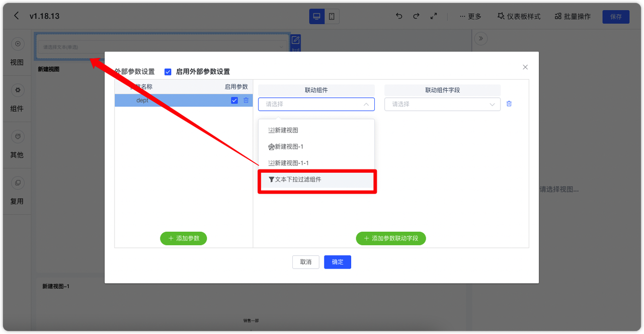Viewport: 644px width, 334px height.
Task: Switch to desktop layout preview
Action: point(317,16)
